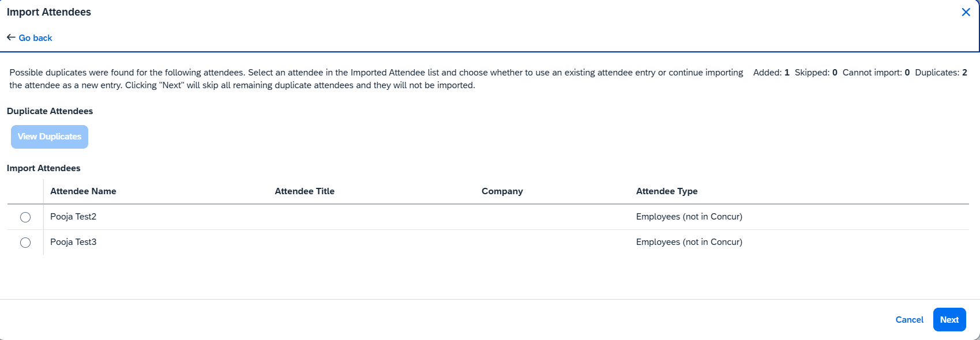Select the Pooja Test2 radio button
Viewport: 980px width, 340px height.
(x=25, y=217)
